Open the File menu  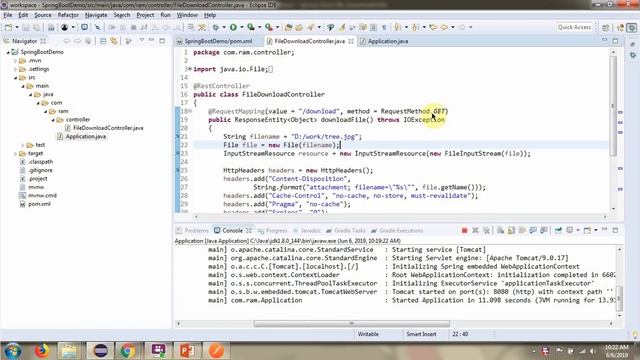(x=8, y=15)
